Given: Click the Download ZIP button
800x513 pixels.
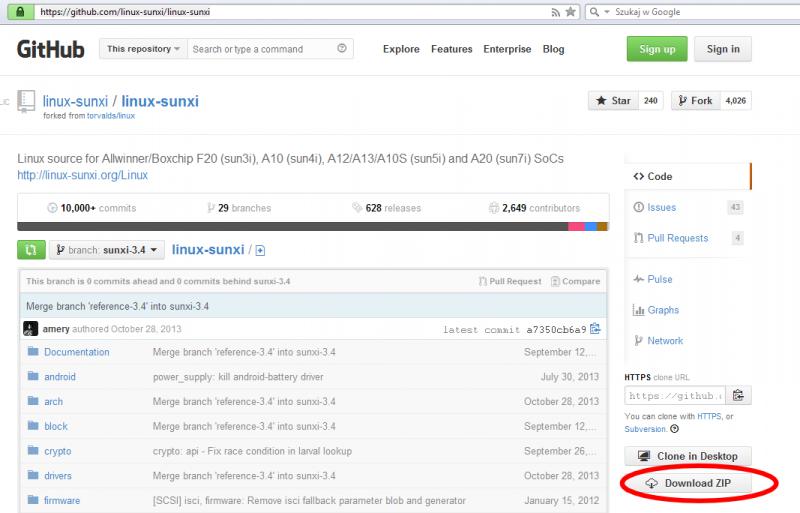Looking at the screenshot, I should pyautogui.click(x=697, y=484).
